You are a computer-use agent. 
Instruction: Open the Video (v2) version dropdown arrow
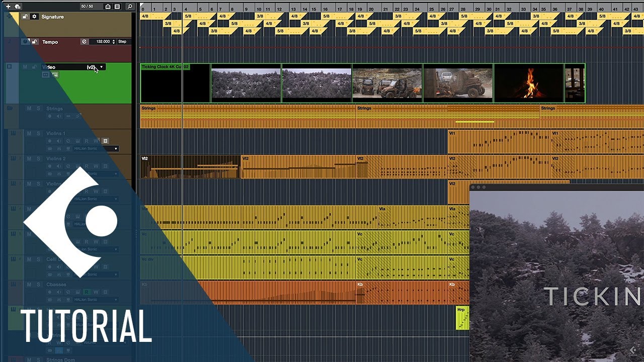pyautogui.click(x=101, y=67)
